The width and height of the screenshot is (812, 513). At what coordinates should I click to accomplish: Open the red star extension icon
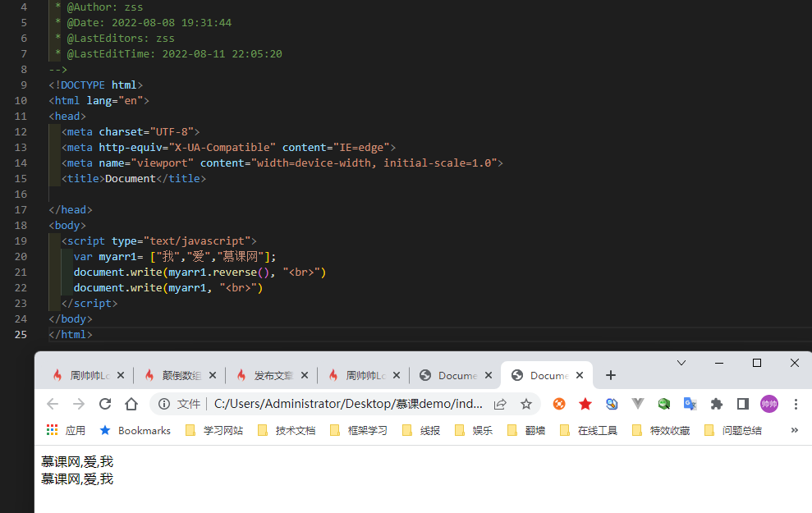585,404
